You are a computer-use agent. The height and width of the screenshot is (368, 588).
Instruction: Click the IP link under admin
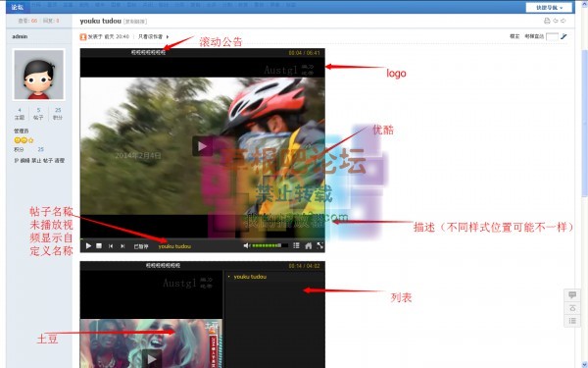pos(16,161)
